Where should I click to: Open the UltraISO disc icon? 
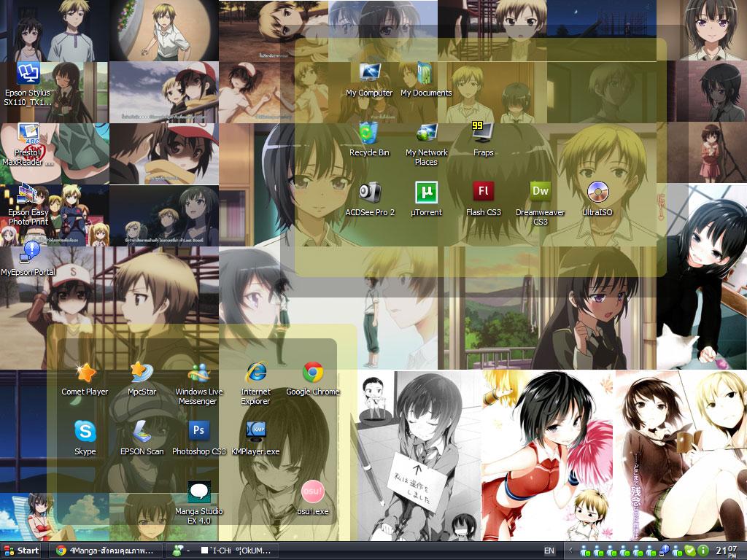pos(597,200)
